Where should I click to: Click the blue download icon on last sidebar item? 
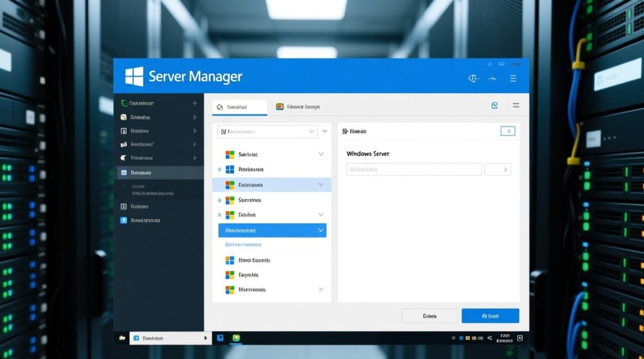point(124,220)
